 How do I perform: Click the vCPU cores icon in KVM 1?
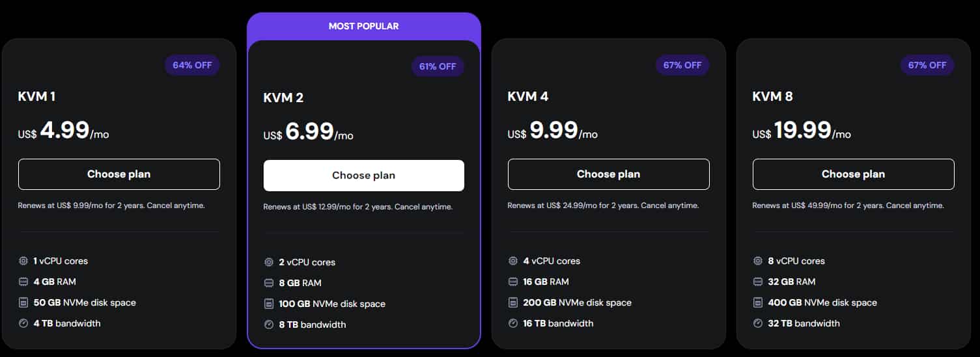(x=23, y=261)
